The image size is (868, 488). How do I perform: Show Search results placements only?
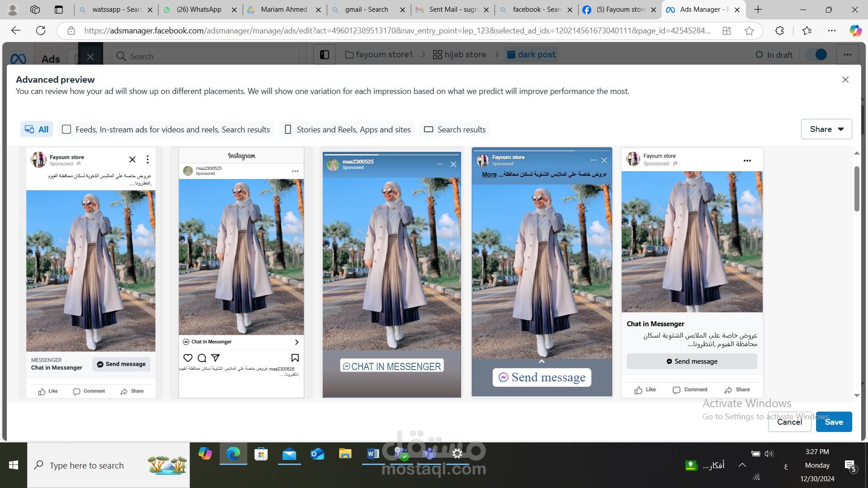pos(455,130)
